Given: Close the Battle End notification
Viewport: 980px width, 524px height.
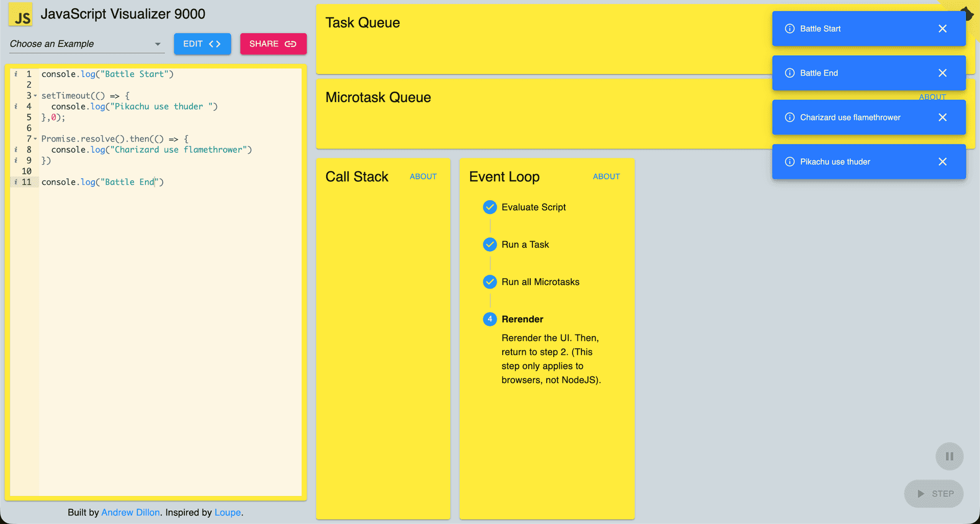Looking at the screenshot, I should coord(942,73).
